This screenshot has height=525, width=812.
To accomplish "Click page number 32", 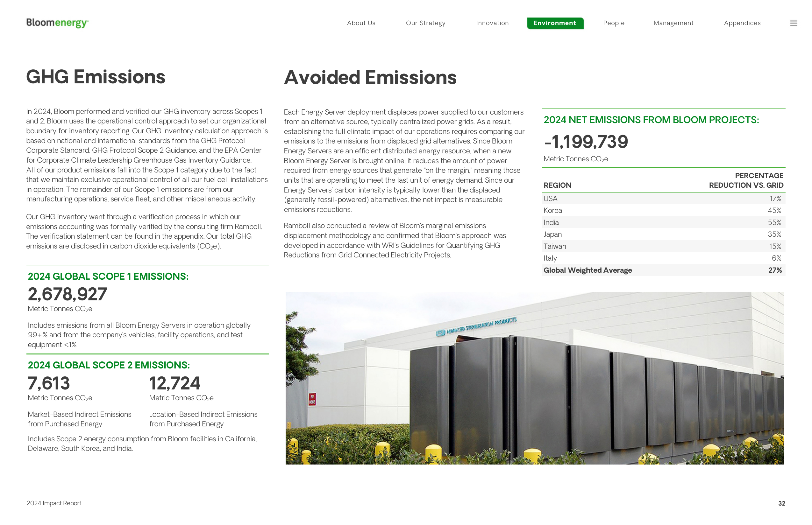I will [x=782, y=503].
